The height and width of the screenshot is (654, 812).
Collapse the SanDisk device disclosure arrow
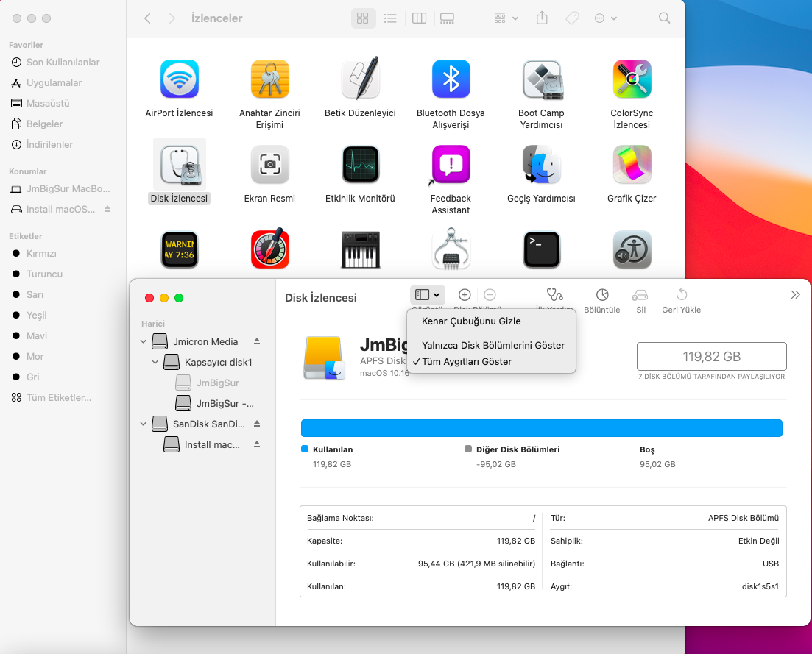tap(143, 424)
